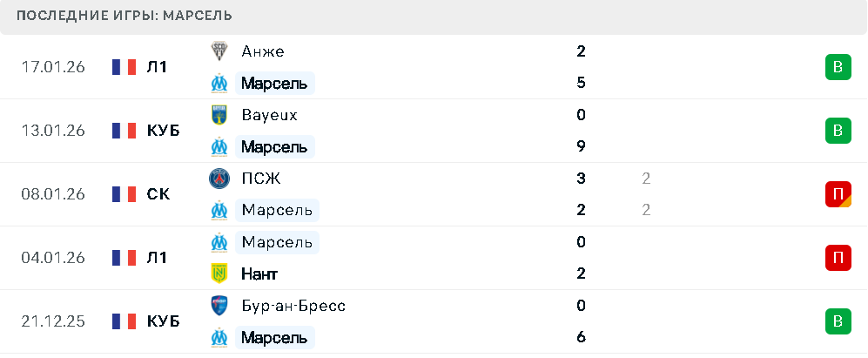The width and height of the screenshot is (868, 358).
Task: Click КУБ label on 13.01.26 match
Action: (164, 131)
